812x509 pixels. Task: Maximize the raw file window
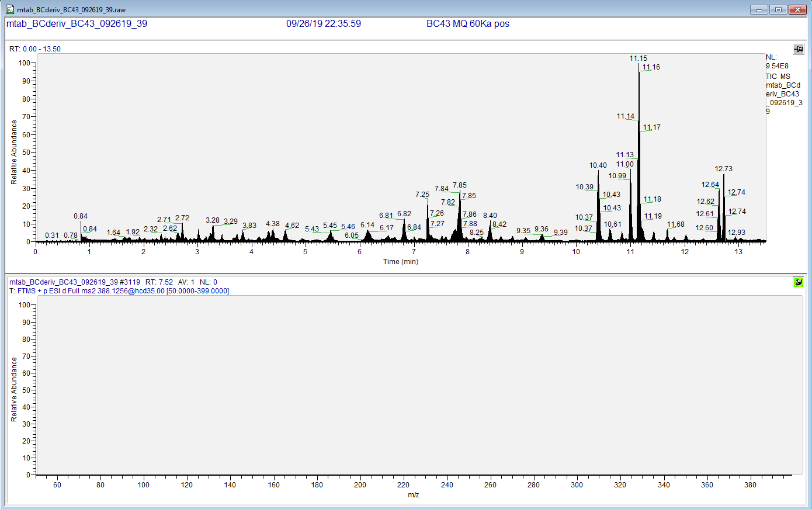pyautogui.click(x=778, y=9)
